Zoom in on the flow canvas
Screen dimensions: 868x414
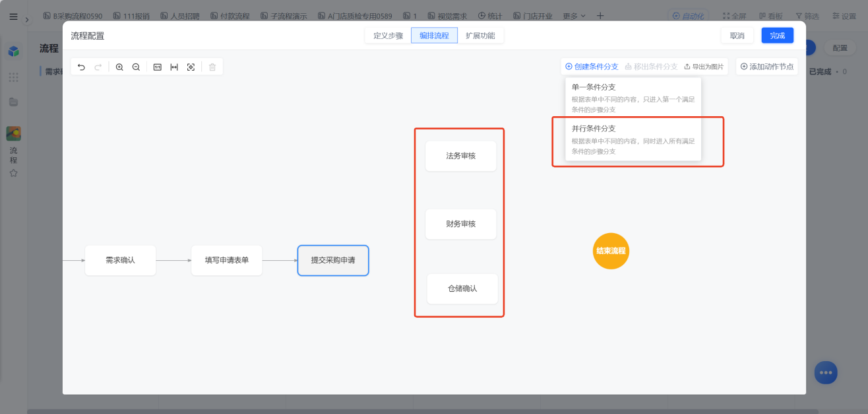click(119, 67)
